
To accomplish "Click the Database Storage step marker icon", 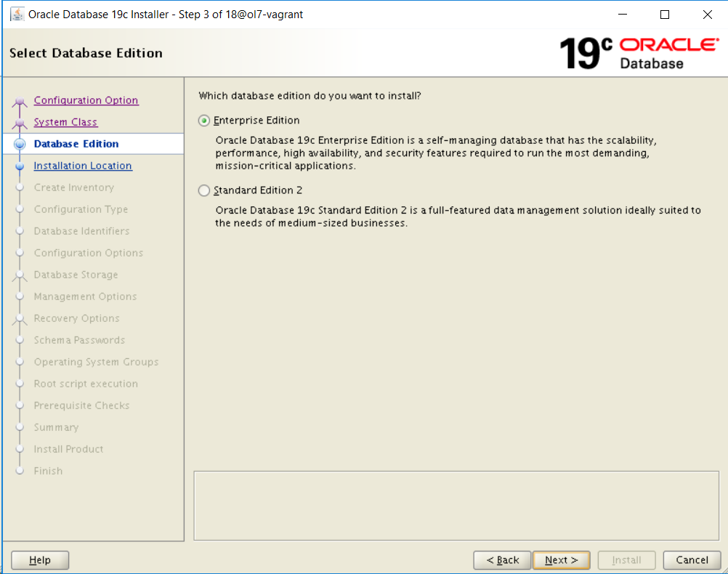I will pyautogui.click(x=20, y=276).
